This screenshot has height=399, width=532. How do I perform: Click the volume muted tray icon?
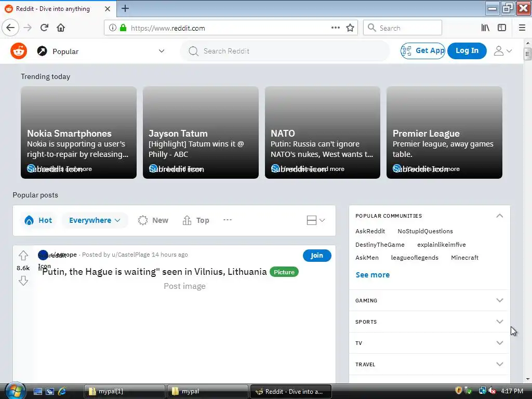pos(492,391)
